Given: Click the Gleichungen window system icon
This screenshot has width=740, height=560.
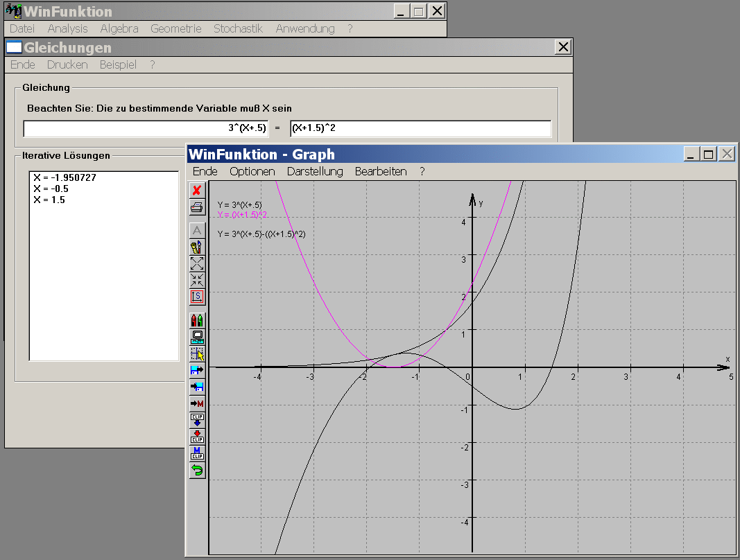Looking at the screenshot, I should [14, 47].
